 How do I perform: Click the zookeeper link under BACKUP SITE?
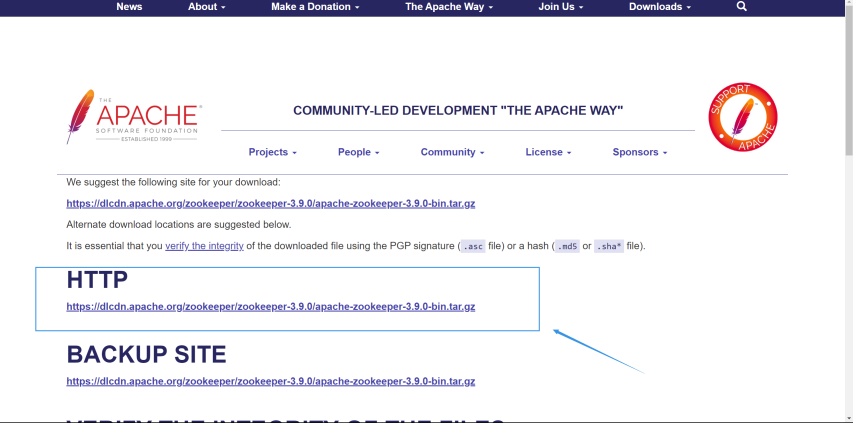point(271,382)
